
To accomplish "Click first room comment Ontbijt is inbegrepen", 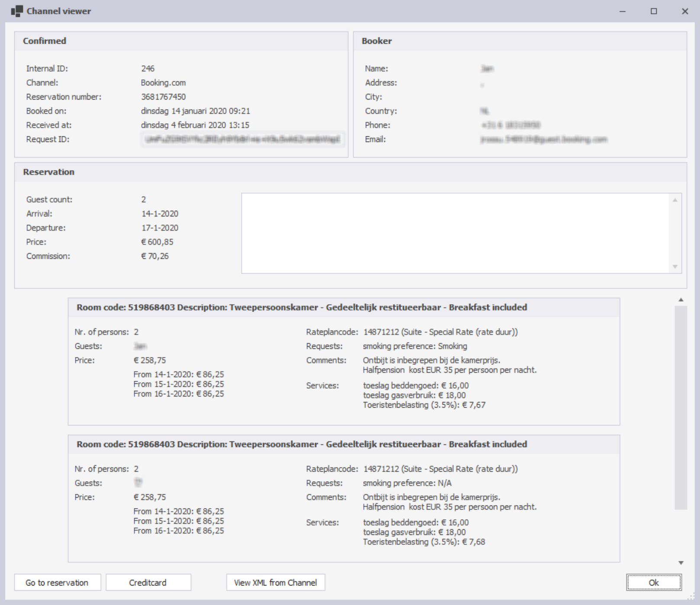I will tap(432, 360).
